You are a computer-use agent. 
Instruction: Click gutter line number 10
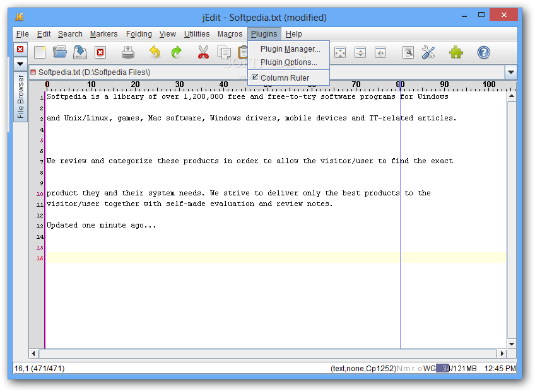40,194
